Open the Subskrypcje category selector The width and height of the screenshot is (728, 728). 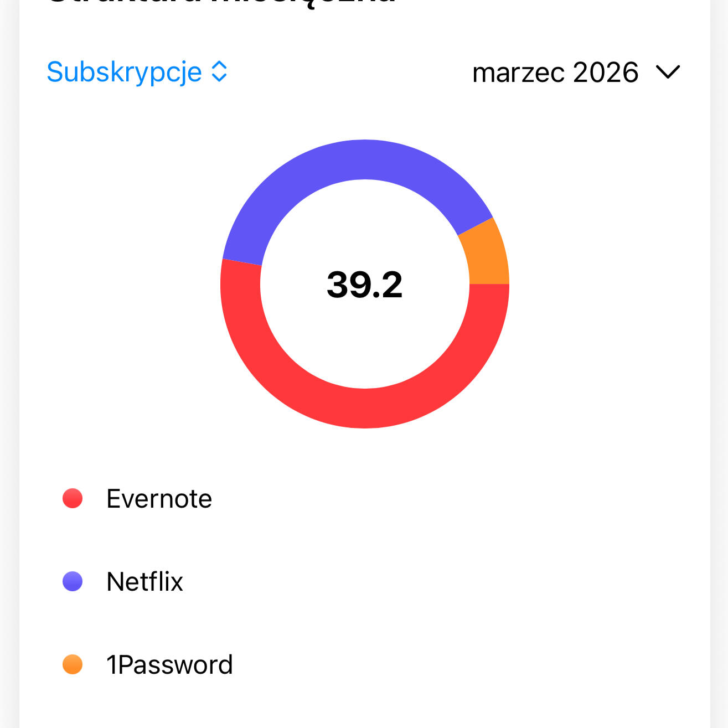[124, 72]
